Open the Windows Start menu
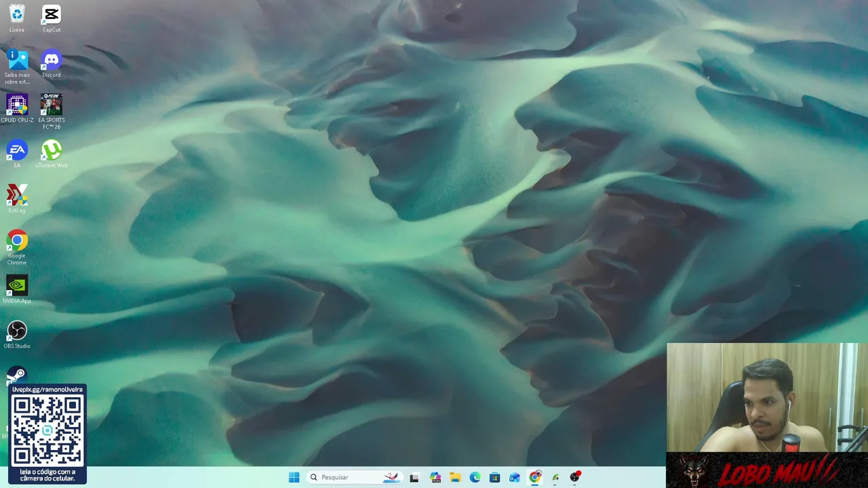The image size is (868, 488). [294, 477]
